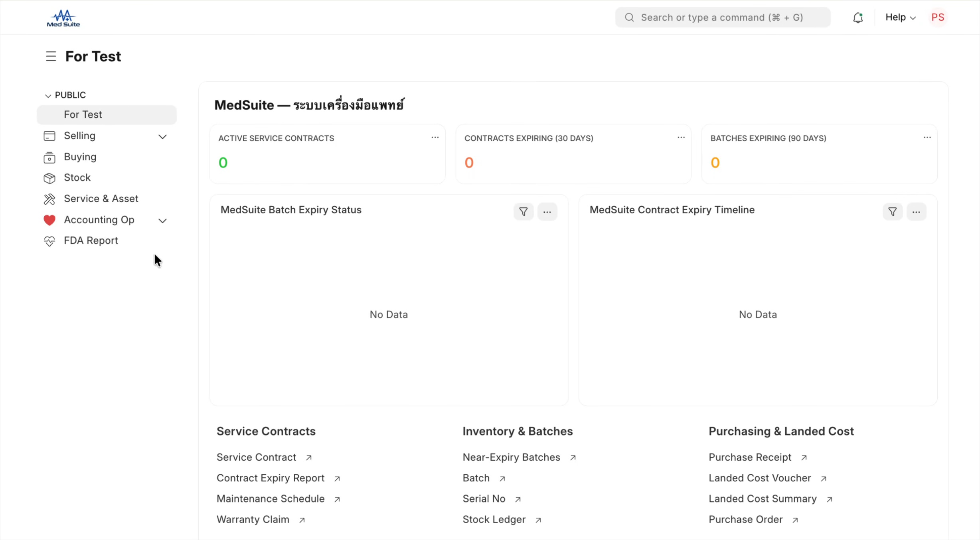Screen dimensions: 980x540
Task: Click arrow icon beside Stock Ledger
Action: (x=538, y=520)
